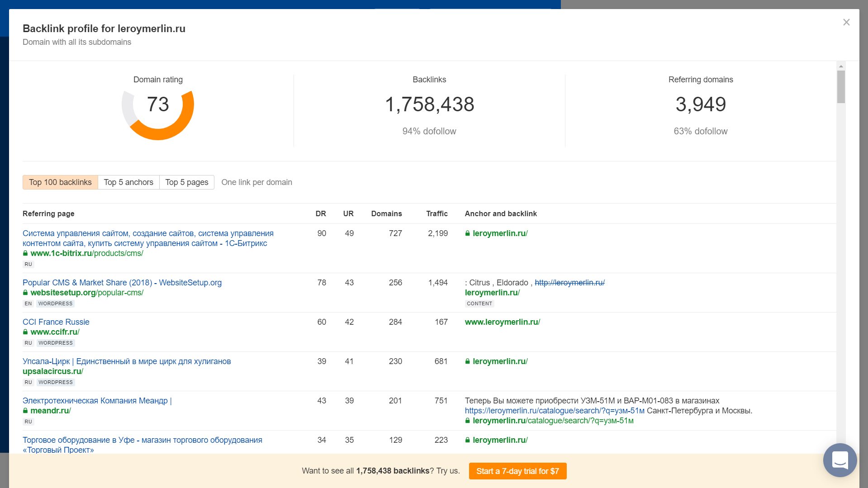Switch to the Top 5 anchors tab
868x488 pixels.
[128, 182]
